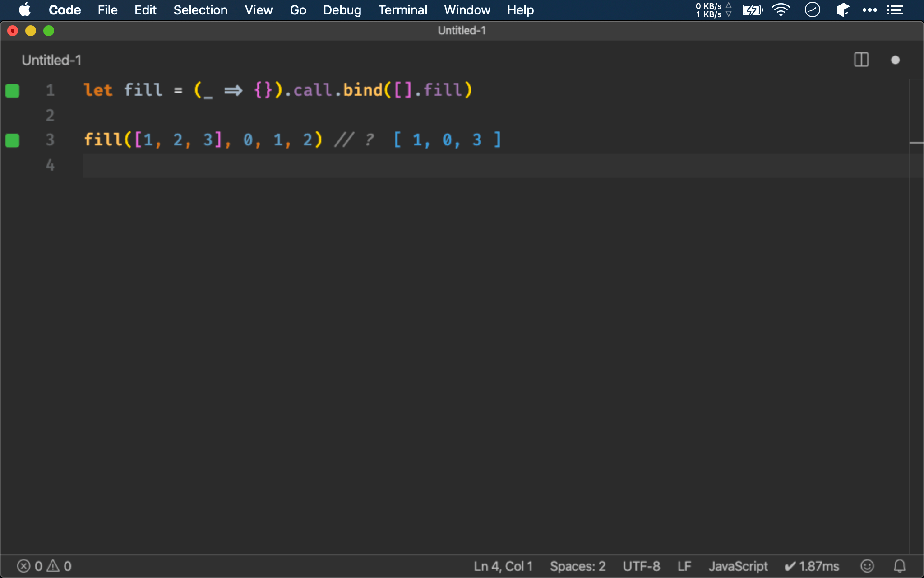Open the UTF-8 encoding selector
This screenshot has height=578, width=924.
pyautogui.click(x=641, y=566)
